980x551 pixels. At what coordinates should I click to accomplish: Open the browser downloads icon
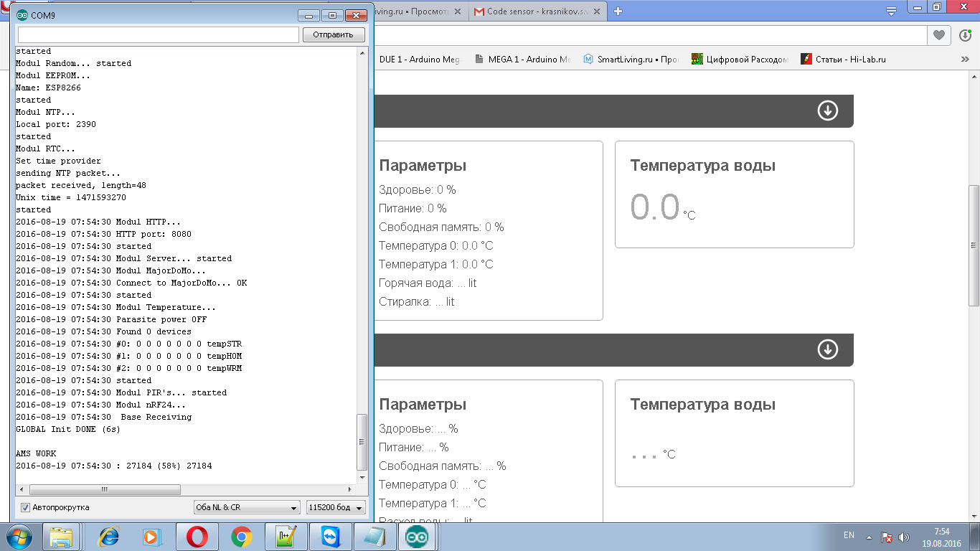tap(965, 35)
